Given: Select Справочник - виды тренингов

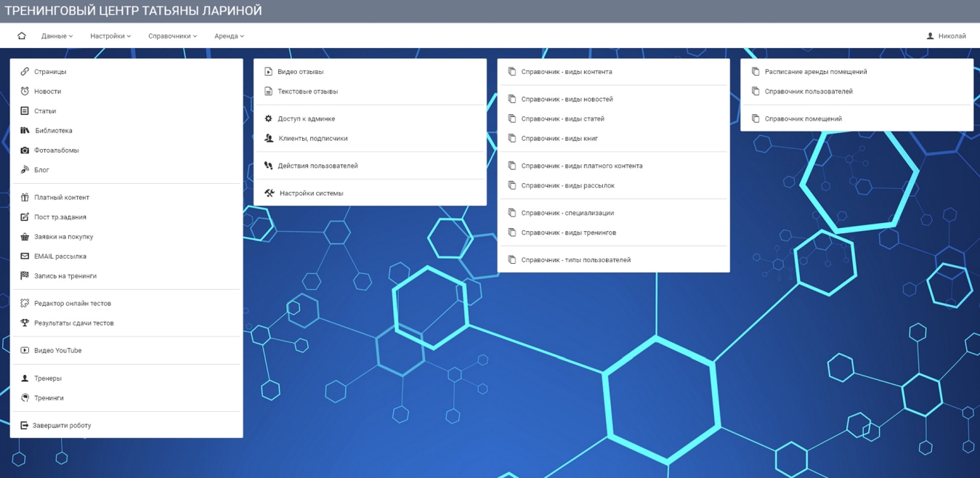Looking at the screenshot, I should (568, 232).
